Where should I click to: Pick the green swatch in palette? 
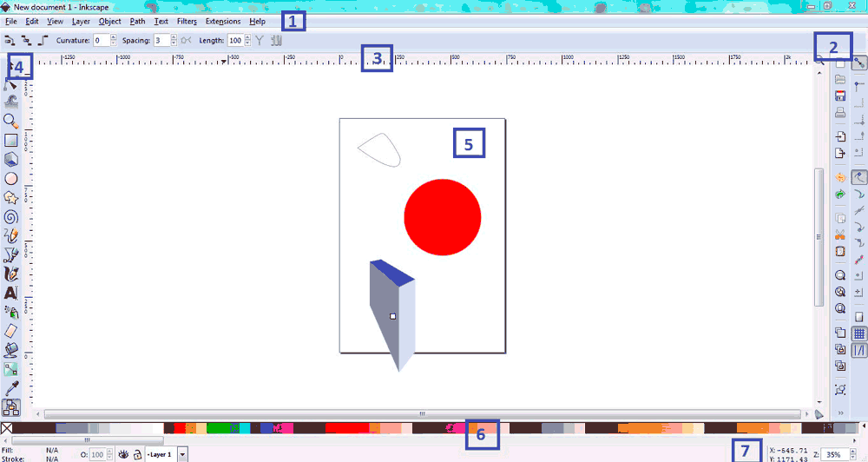pos(218,427)
